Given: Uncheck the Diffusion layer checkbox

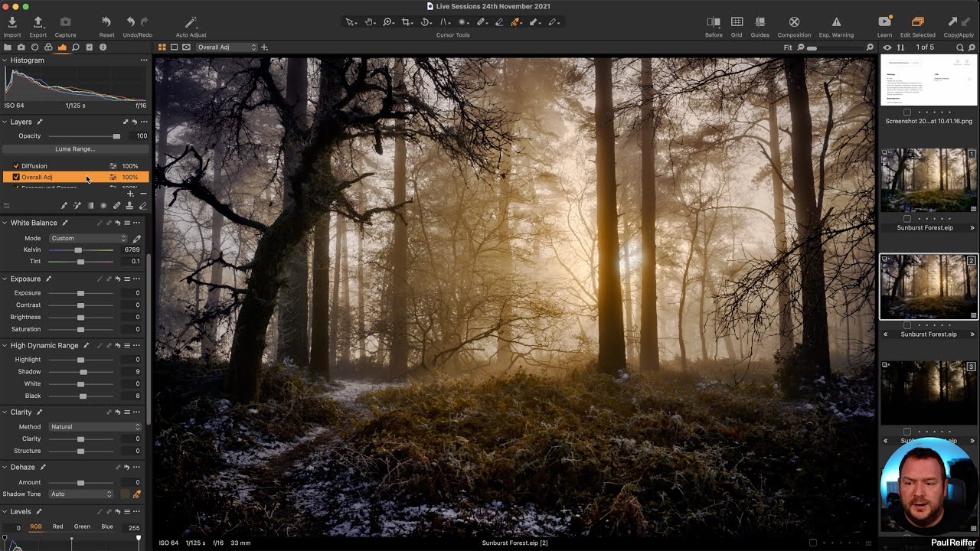Looking at the screenshot, I should [x=16, y=166].
